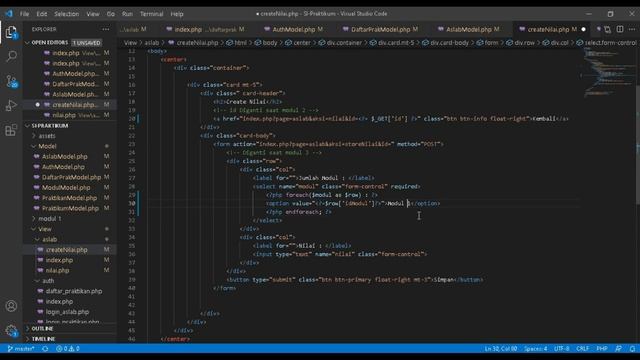Open PraktikanModel.php in the explorer
Image resolution: width=640 pixels, height=360 pixels.
[x=69, y=198]
